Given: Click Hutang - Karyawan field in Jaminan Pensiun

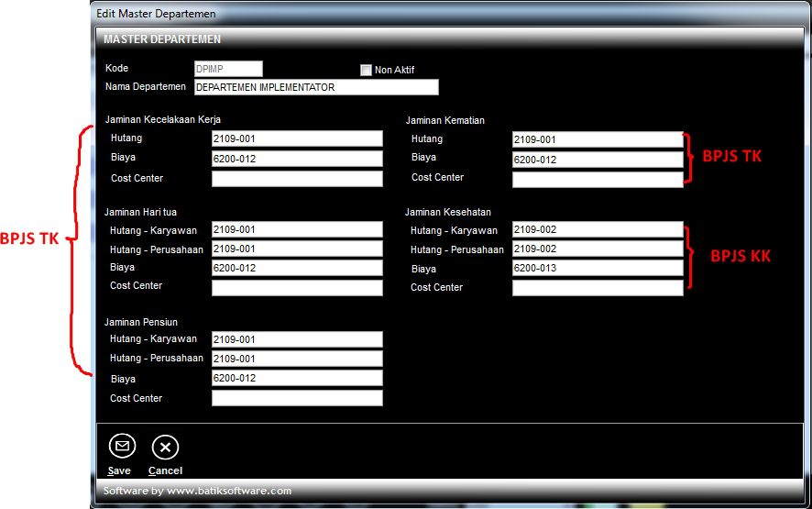Looking at the screenshot, I should (x=297, y=339).
